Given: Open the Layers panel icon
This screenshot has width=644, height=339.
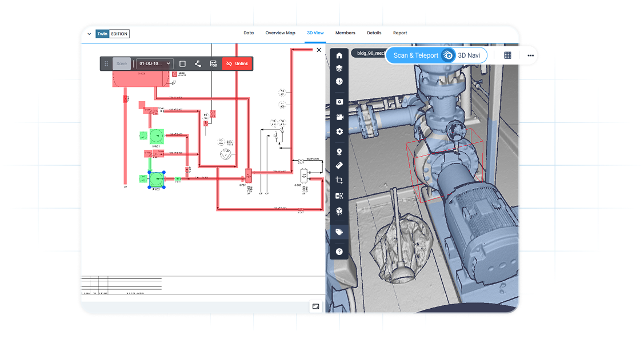Looking at the screenshot, I should pos(339,69).
